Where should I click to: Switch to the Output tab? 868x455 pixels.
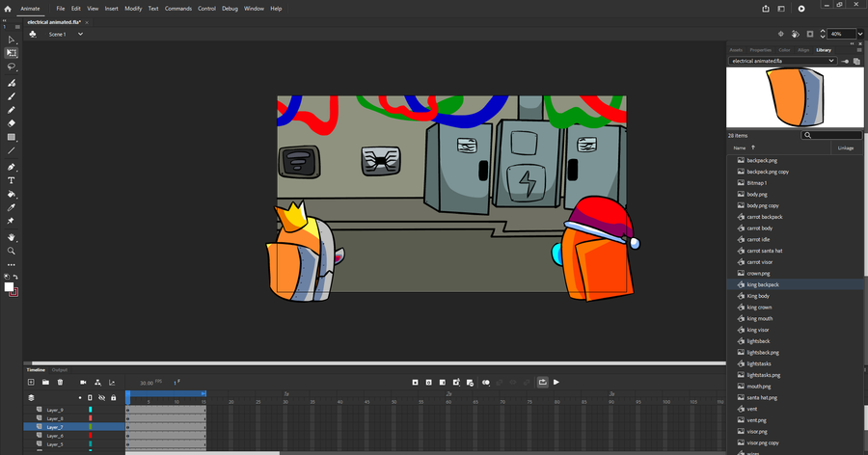[59, 370]
